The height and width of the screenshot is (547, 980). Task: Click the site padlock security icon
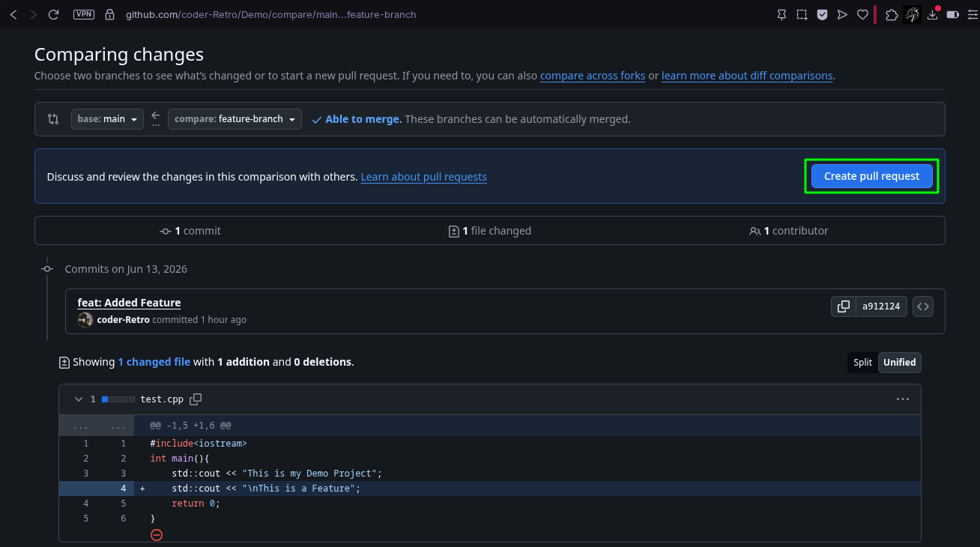point(110,14)
